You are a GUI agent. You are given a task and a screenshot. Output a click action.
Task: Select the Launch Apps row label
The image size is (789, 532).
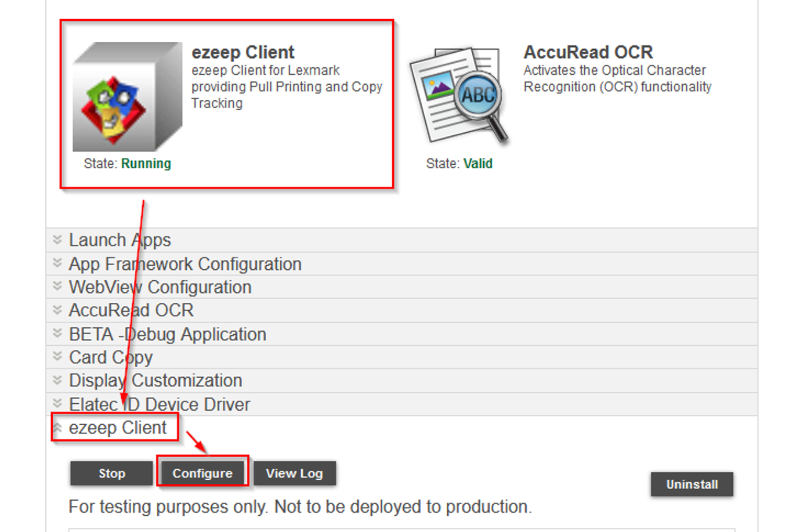tap(120, 240)
